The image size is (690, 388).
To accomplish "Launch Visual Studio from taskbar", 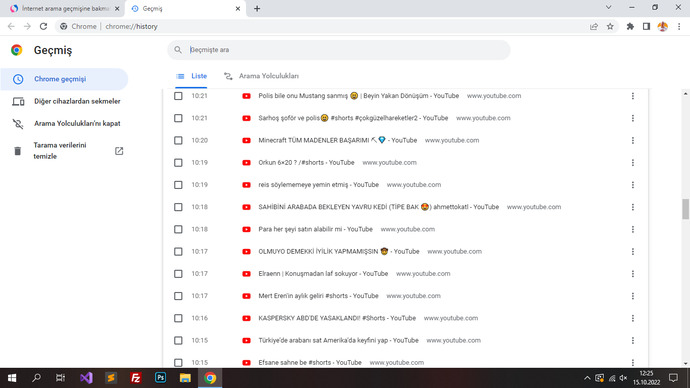I will [x=86, y=378].
